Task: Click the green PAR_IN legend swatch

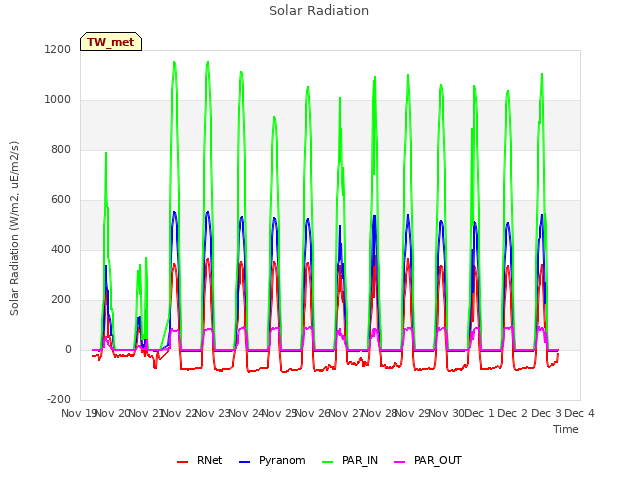Action: 328,462
